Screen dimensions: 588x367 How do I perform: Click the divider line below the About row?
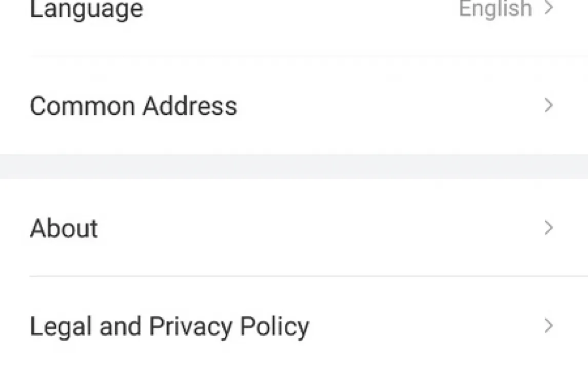(x=308, y=276)
